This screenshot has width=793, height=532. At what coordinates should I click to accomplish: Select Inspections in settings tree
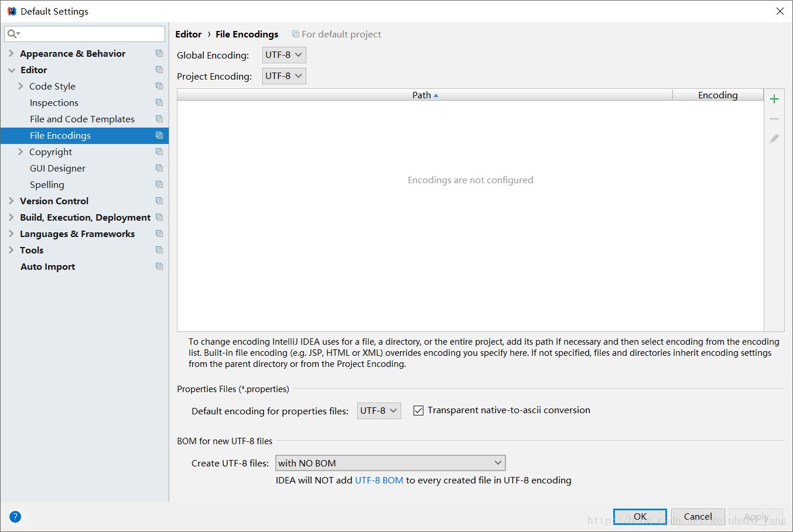pos(84,102)
